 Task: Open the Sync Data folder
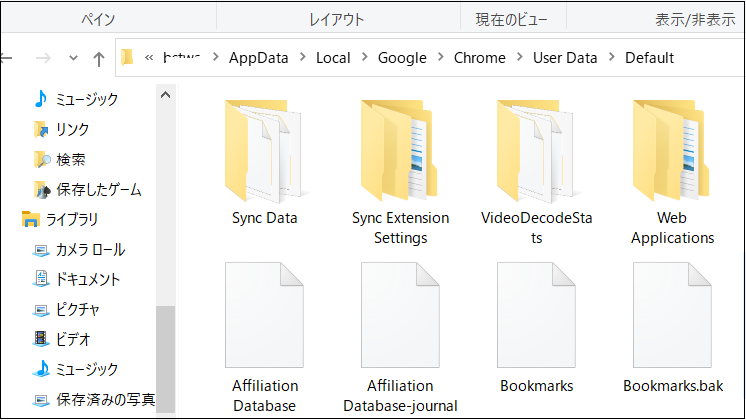click(264, 151)
